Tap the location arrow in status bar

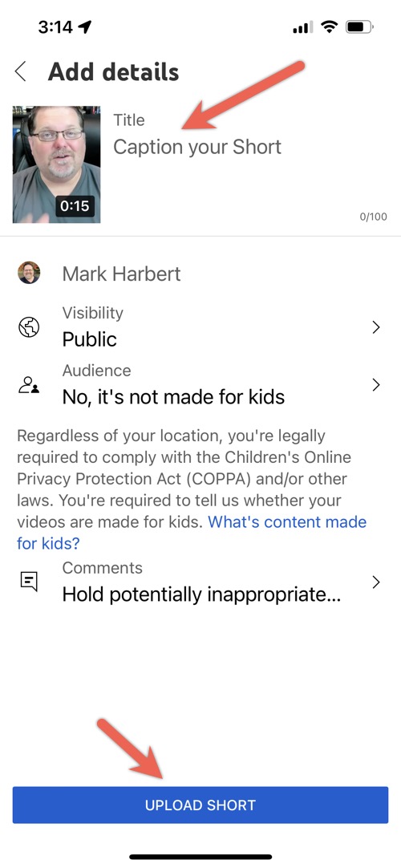(85, 26)
